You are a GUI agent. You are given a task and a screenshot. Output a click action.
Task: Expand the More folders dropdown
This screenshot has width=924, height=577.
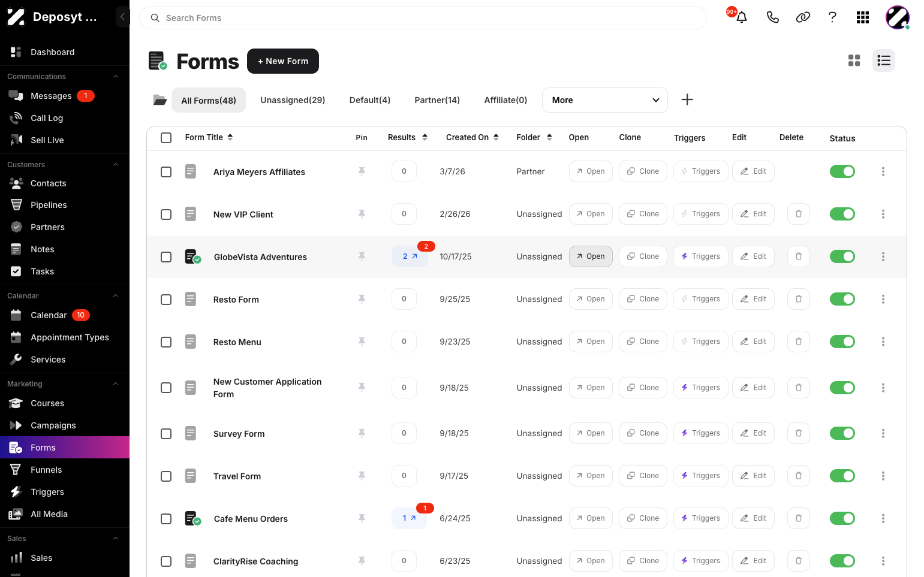click(x=604, y=100)
